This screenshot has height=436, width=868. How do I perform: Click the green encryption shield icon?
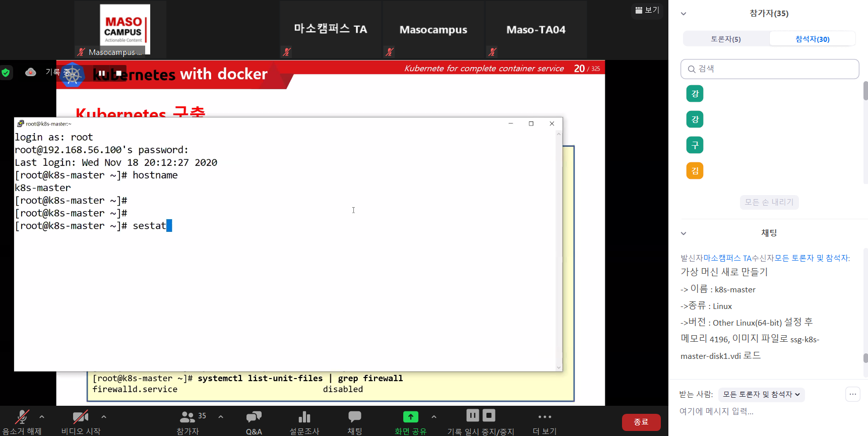6,73
